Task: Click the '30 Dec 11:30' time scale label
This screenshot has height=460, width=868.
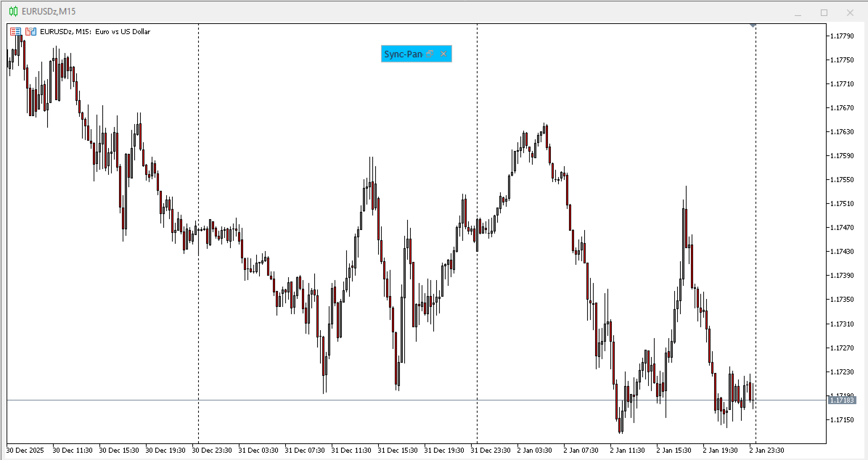Action: 73,451
